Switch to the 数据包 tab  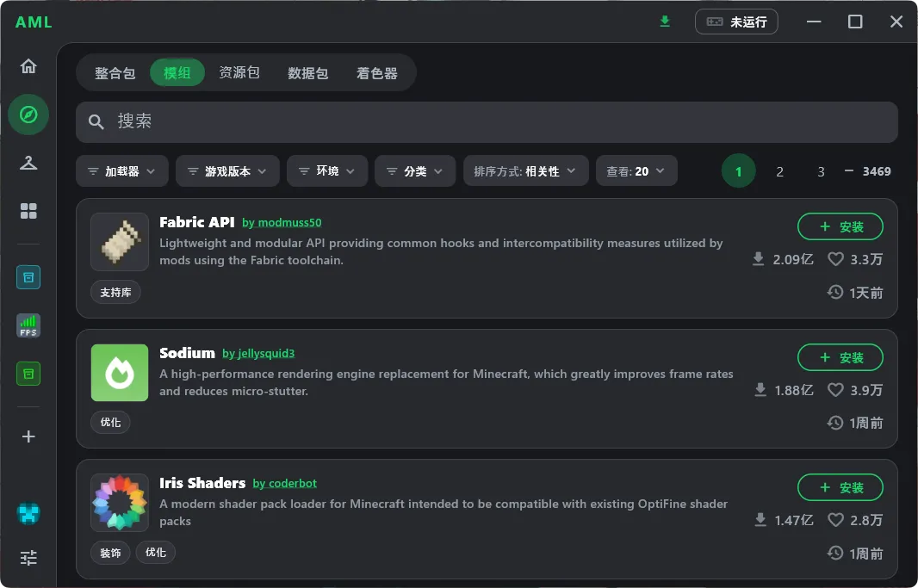308,73
